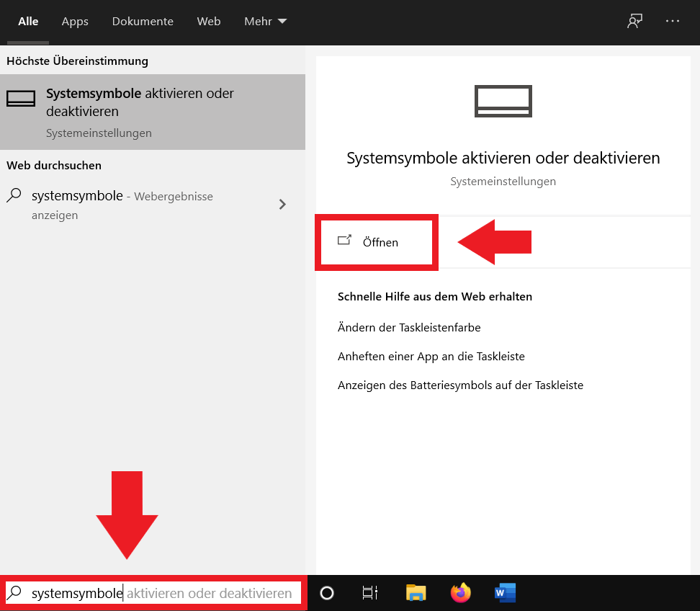Launch Microsoft Word from the taskbar
700x611 pixels.
coord(505,593)
